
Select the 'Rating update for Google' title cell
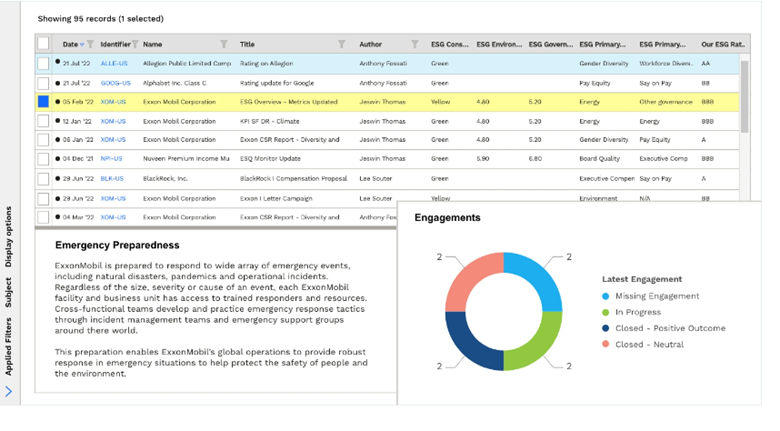coord(277,83)
